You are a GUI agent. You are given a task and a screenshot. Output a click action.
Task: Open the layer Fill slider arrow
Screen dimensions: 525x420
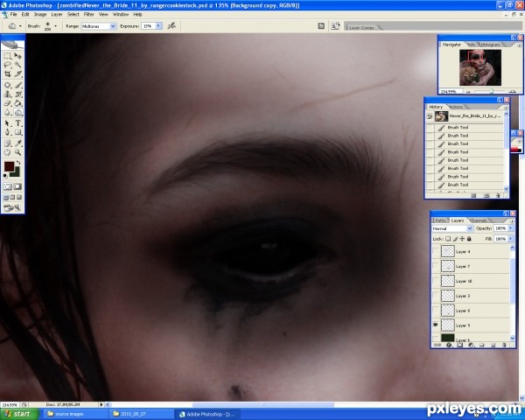(511, 239)
